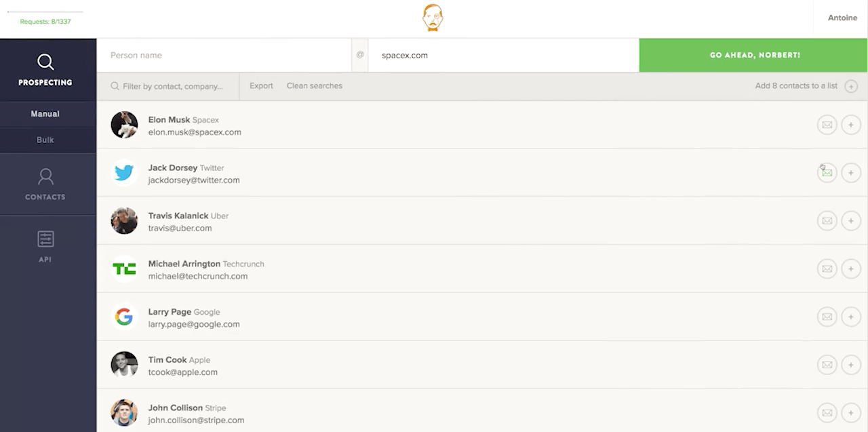
Task: Focus the Filter by contact, company field
Action: (168, 86)
